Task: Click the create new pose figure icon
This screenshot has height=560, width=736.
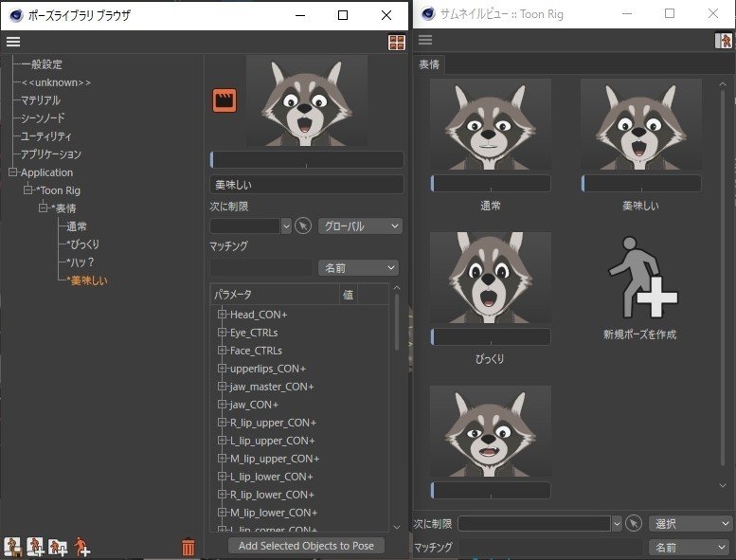Action: point(642,278)
